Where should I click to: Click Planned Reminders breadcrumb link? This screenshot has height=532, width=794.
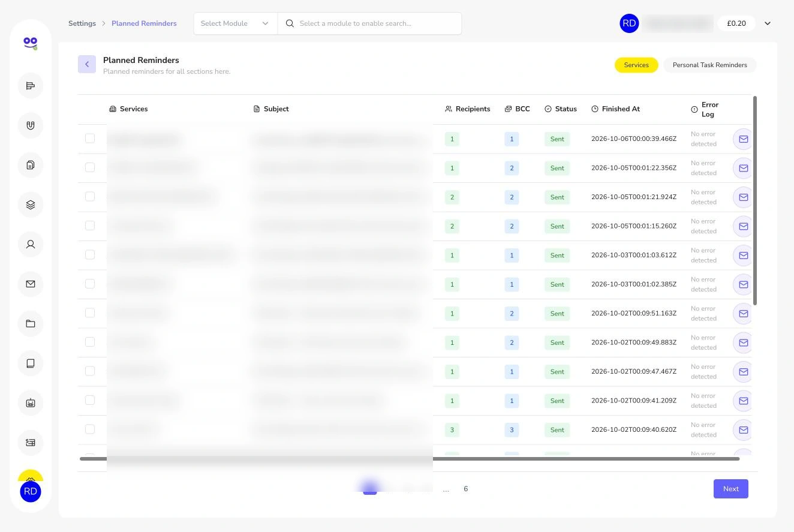144,23
